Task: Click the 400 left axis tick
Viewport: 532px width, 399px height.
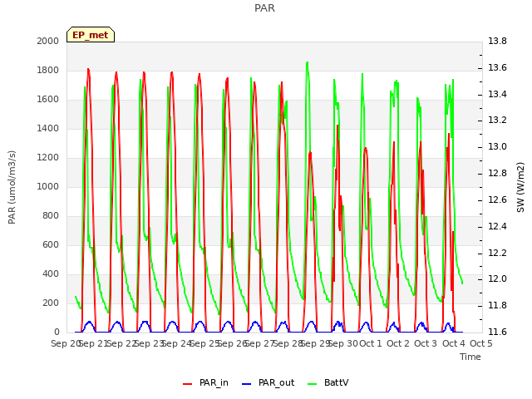Action: [51, 273]
